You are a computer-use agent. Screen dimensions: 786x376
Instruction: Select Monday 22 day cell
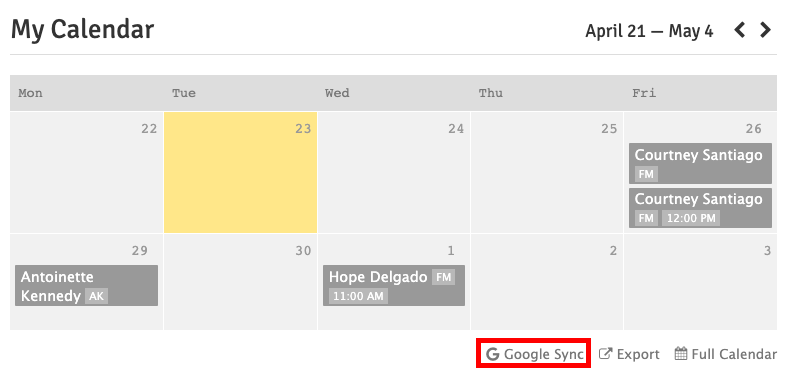pos(86,172)
